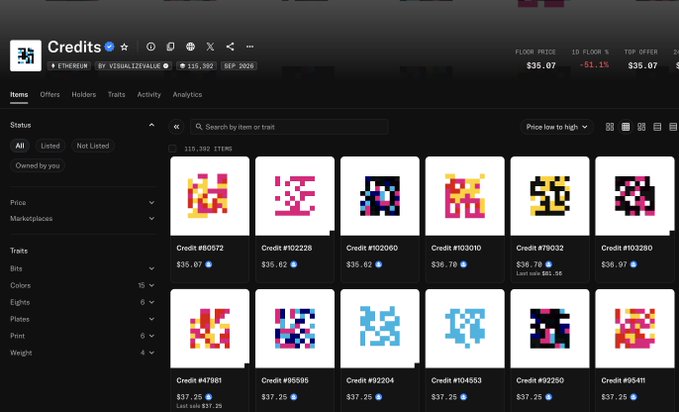
Task: Select all items checkbox
Action: click(172, 149)
